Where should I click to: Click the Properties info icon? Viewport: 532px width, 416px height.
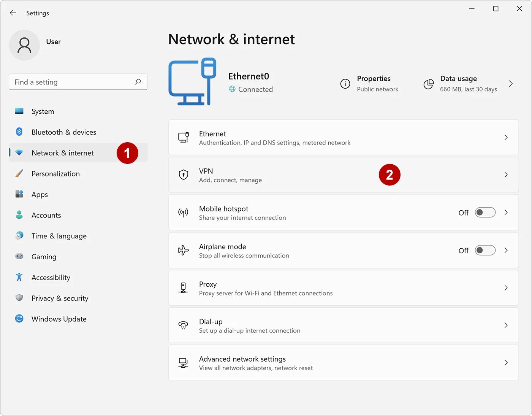pos(345,84)
